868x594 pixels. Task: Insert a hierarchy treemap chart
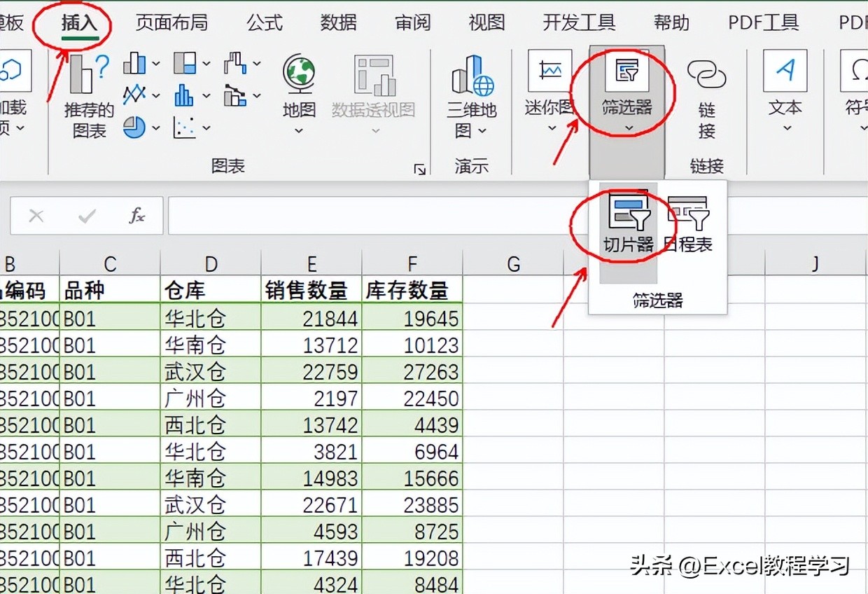click(185, 64)
